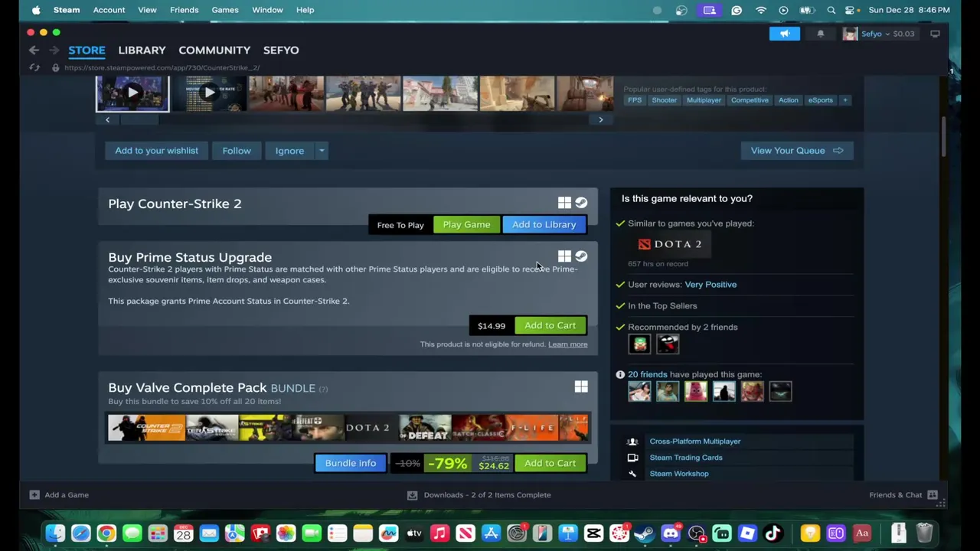Click View Your Queue
This screenshot has height=551, width=980.
click(x=797, y=151)
